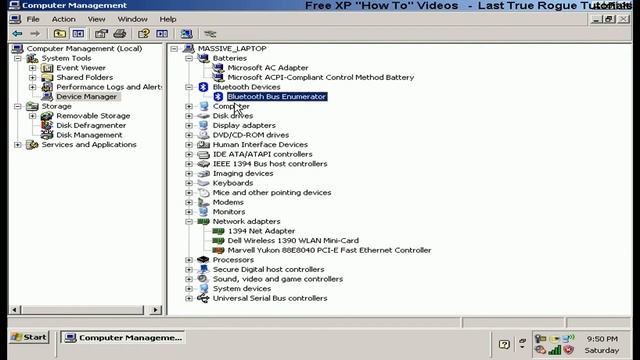Collapse the Bluetooth Devices node

[x=189, y=87]
